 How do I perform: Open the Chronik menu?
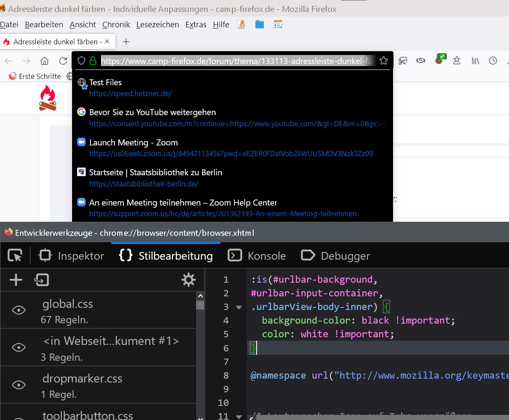(116, 25)
